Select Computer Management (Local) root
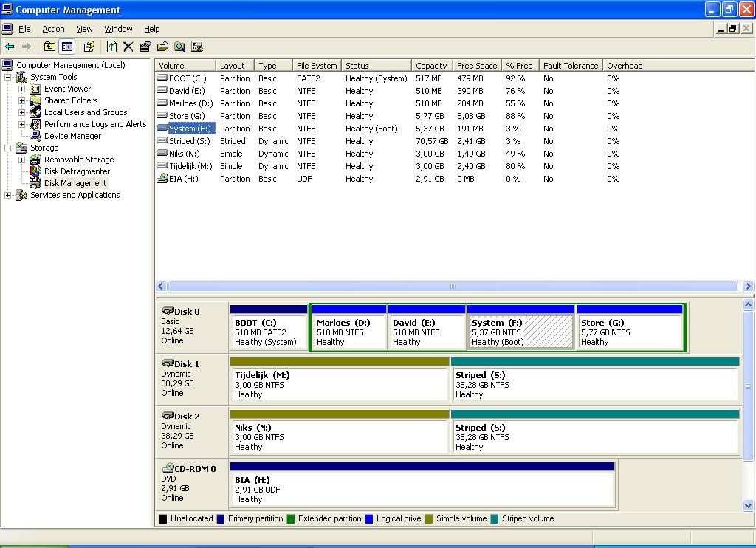Image resolution: width=756 pixels, height=548 pixels. coord(70,65)
